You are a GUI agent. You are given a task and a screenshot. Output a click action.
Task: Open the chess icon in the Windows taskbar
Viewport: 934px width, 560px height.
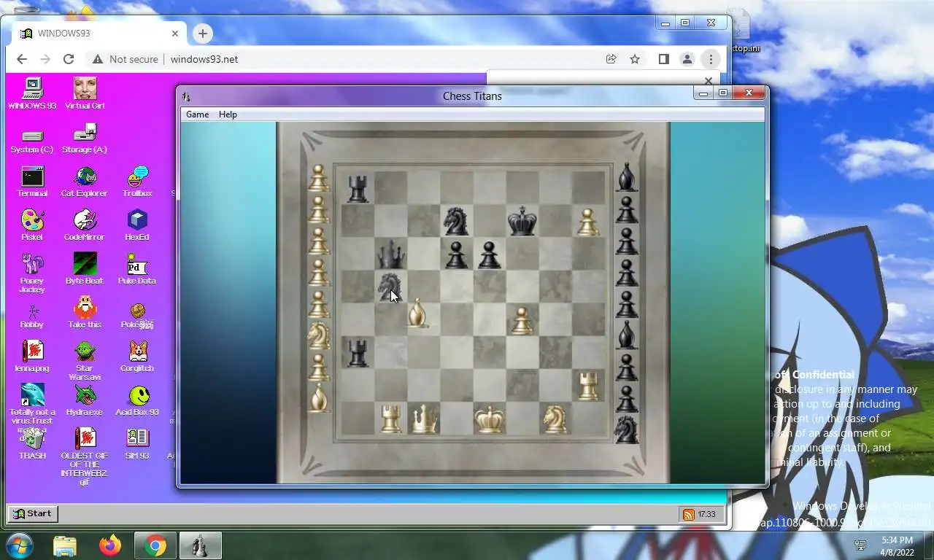click(200, 545)
